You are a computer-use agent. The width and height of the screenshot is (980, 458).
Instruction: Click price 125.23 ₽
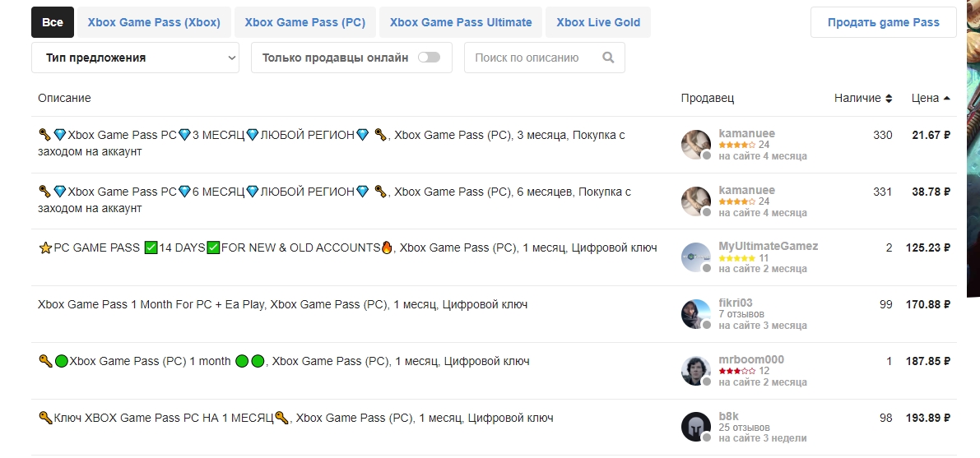[928, 248]
